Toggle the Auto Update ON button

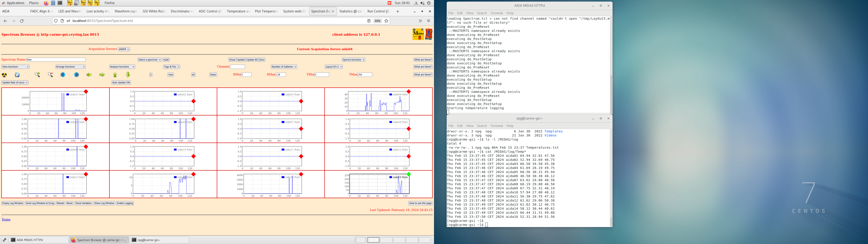click(x=121, y=82)
